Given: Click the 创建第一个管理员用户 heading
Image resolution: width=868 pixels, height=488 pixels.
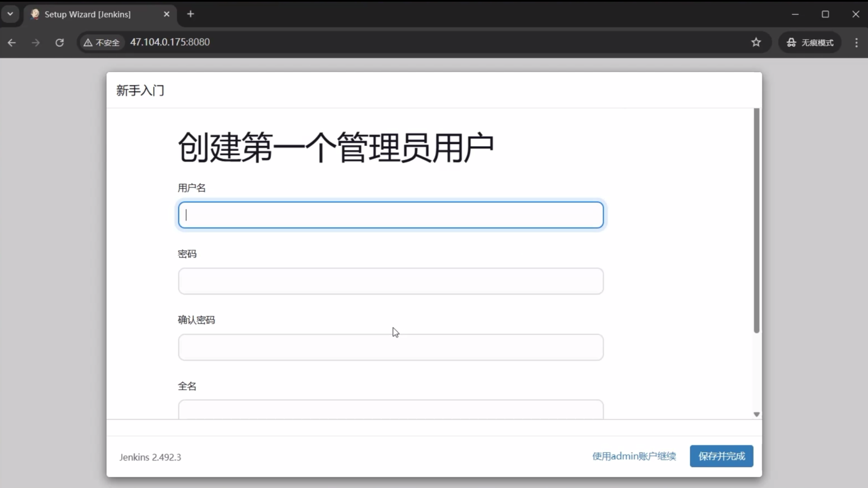Looking at the screenshot, I should [336, 148].
